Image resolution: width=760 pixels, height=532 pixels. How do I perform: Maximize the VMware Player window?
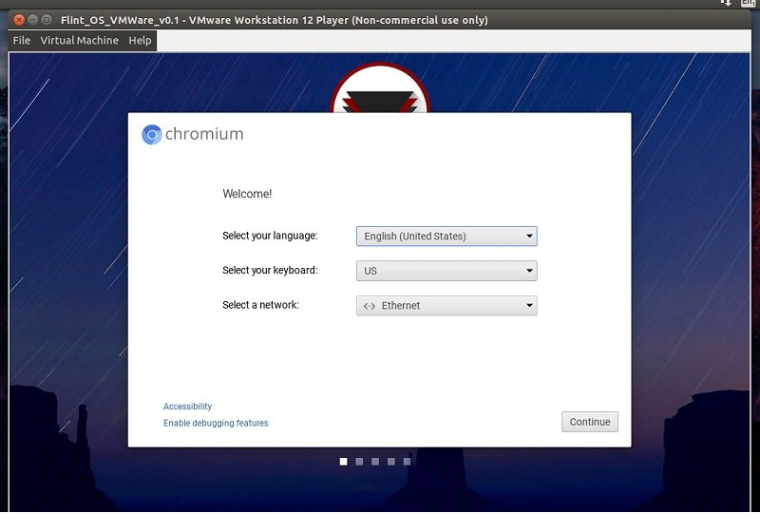[x=47, y=20]
